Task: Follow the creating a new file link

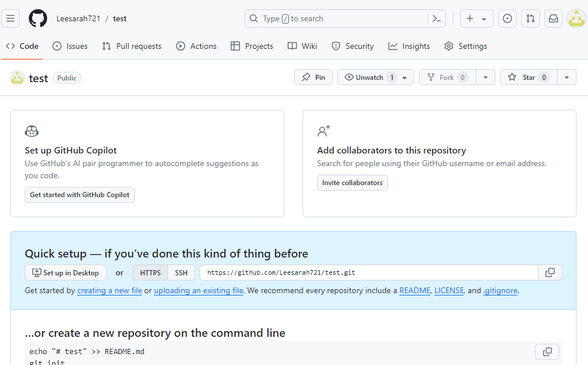Action: coord(109,290)
